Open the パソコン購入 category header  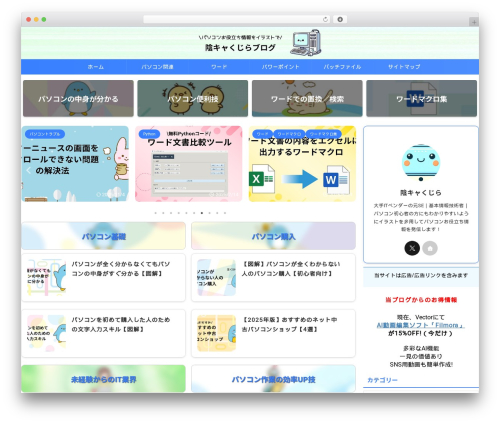[273, 236]
